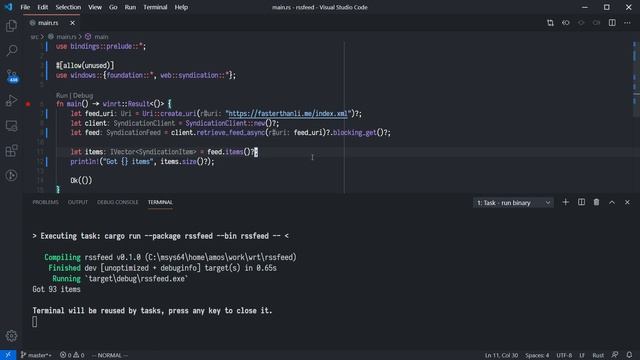640x360 pixels.
Task: Switch to the Output panel tab
Action: pyautogui.click(x=78, y=202)
